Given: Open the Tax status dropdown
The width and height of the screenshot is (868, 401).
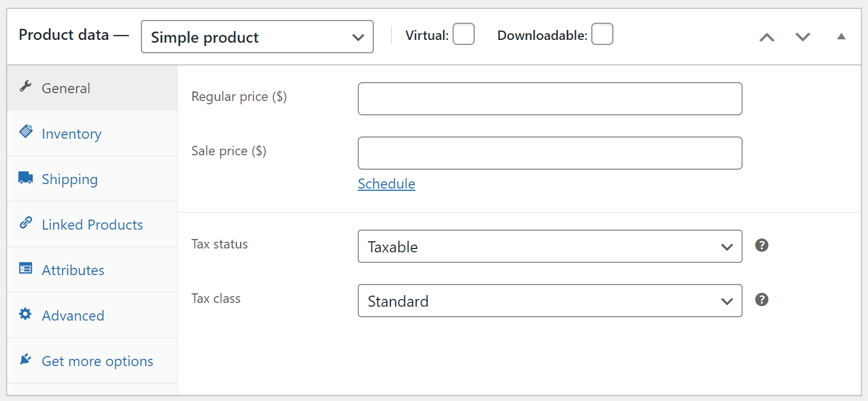Looking at the screenshot, I should [550, 246].
